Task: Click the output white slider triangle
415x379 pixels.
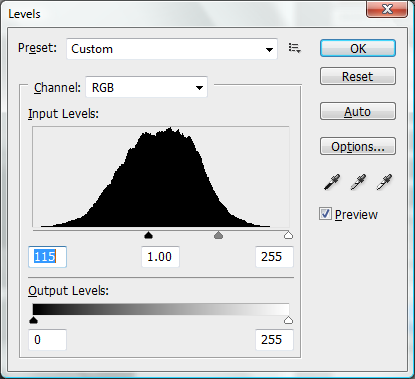Action: pyautogui.click(x=288, y=320)
